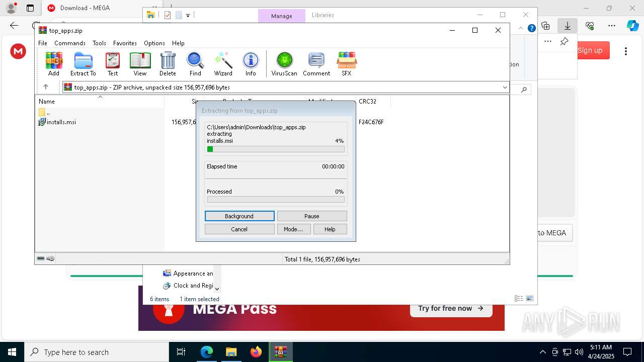
Task: Click the Background button in extraction dialog
Action: (x=239, y=216)
